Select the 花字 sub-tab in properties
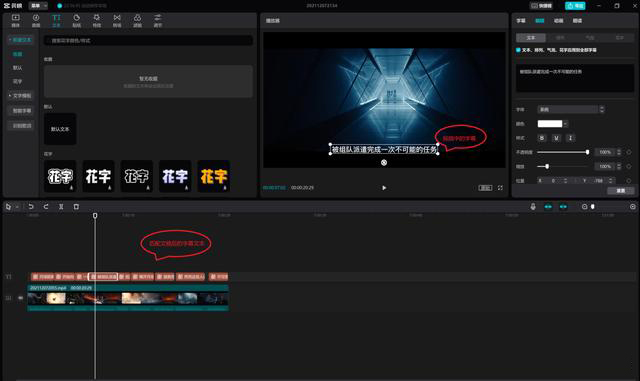Viewport: 640px width, 381px height. click(x=620, y=38)
